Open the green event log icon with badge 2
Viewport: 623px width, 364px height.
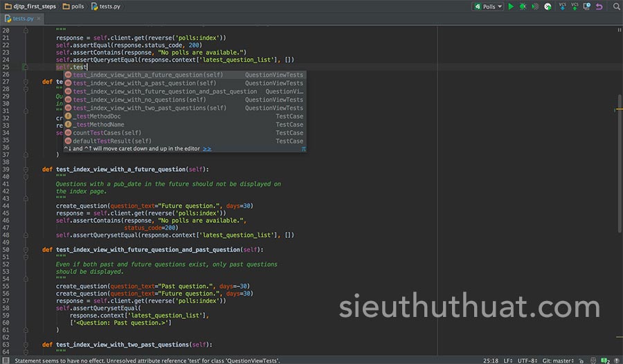click(606, 361)
